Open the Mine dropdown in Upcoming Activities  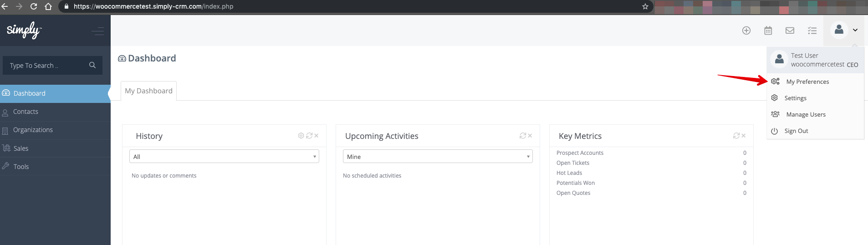point(437,157)
